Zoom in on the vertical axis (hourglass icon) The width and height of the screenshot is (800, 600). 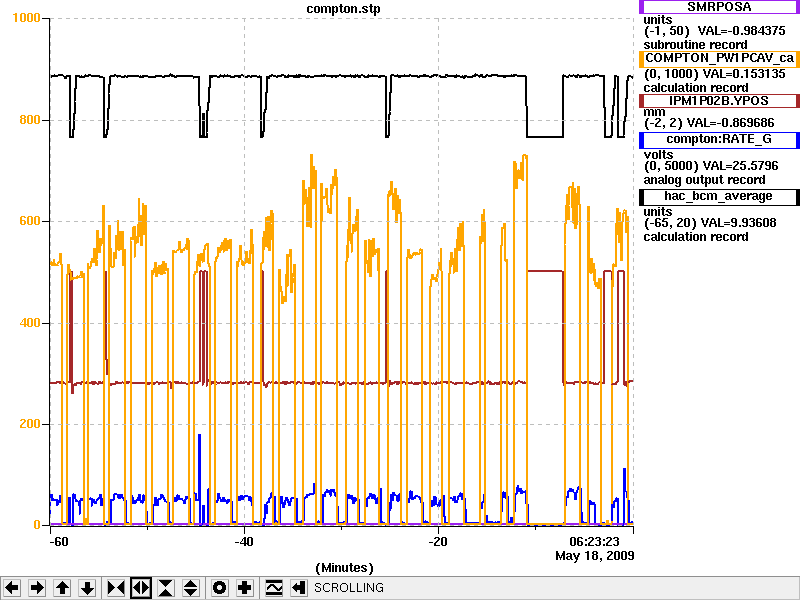tap(166, 588)
